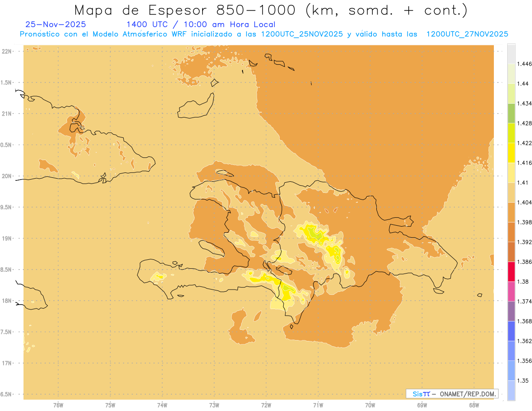Click the blue colorbar segment between 1.362 and 1.368
The width and height of the screenshot is (532, 411).
click(511, 331)
